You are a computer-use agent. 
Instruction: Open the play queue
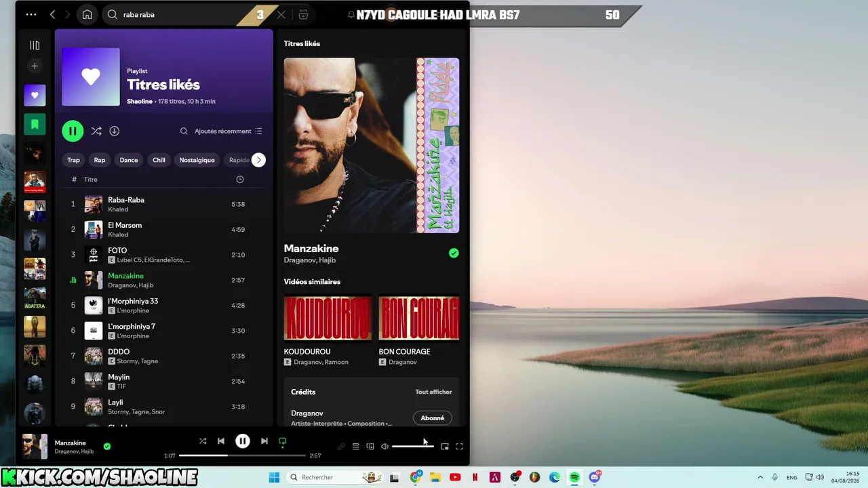pyautogui.click(x=355, y=447)
